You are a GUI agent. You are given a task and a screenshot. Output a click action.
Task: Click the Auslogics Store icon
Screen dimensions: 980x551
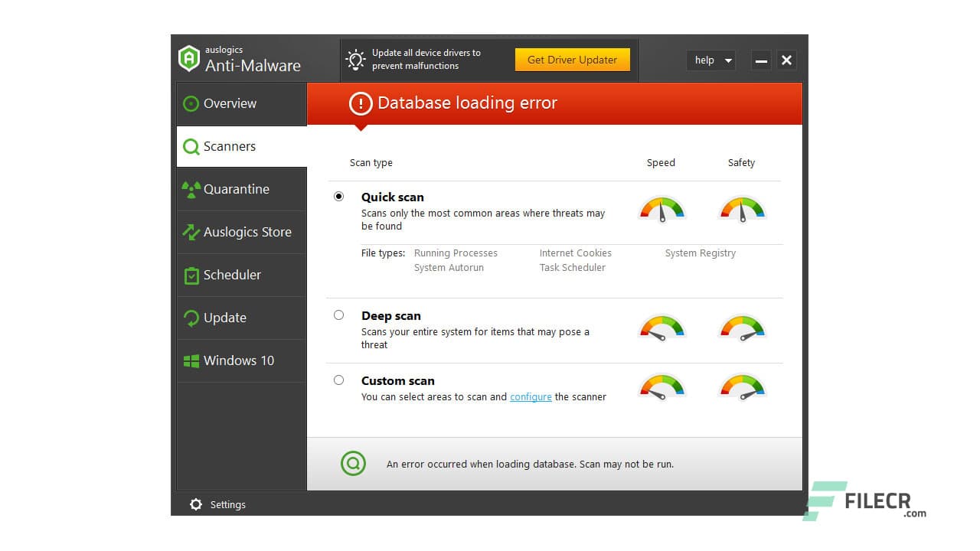[191, 232]
